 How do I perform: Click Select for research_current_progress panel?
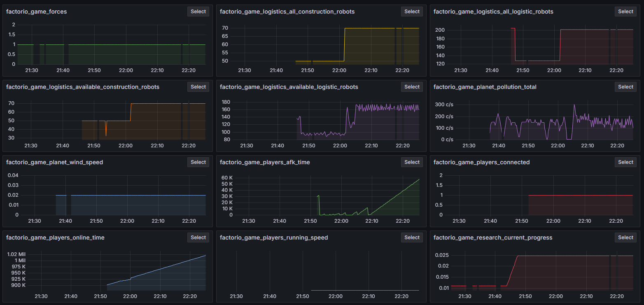point(625,237)
